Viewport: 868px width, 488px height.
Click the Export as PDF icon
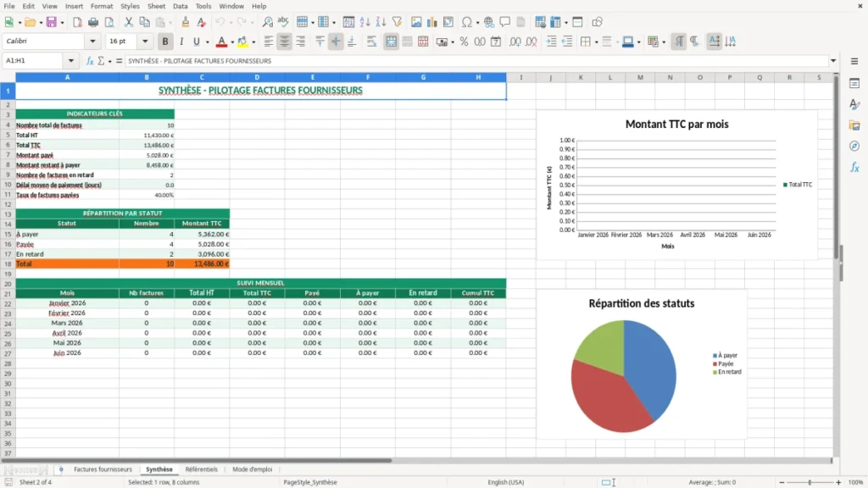[77, 22]
